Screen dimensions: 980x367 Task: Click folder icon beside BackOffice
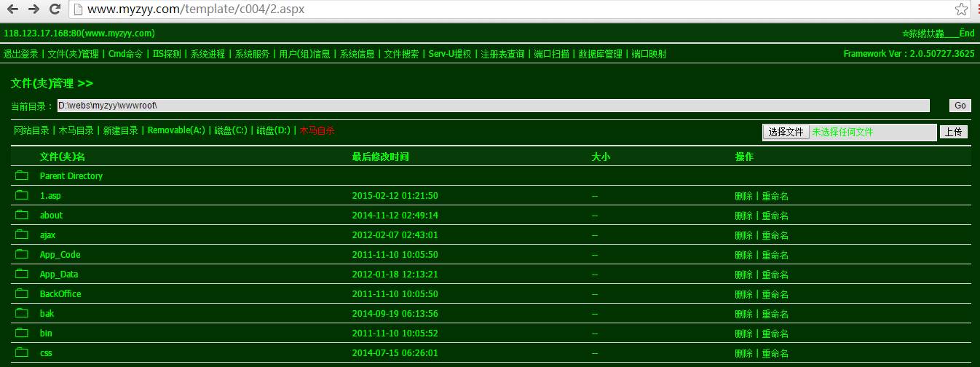pos(22,293)
